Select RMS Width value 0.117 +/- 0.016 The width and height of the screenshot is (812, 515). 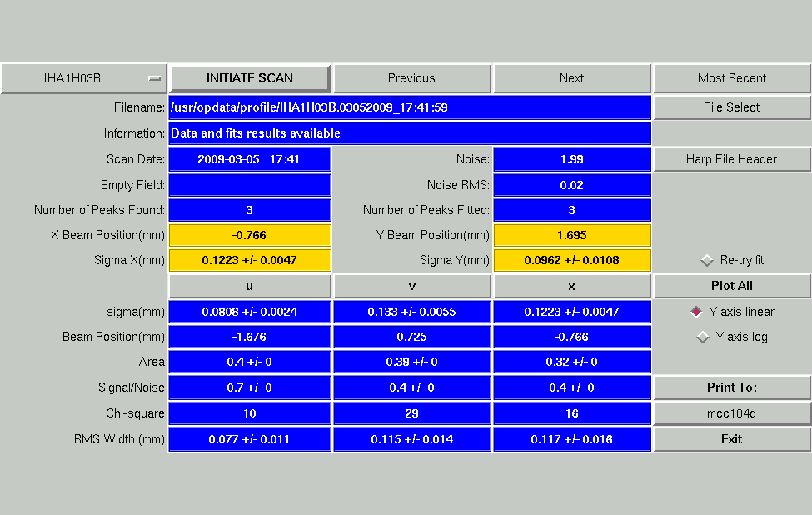(x=571, y=439)
